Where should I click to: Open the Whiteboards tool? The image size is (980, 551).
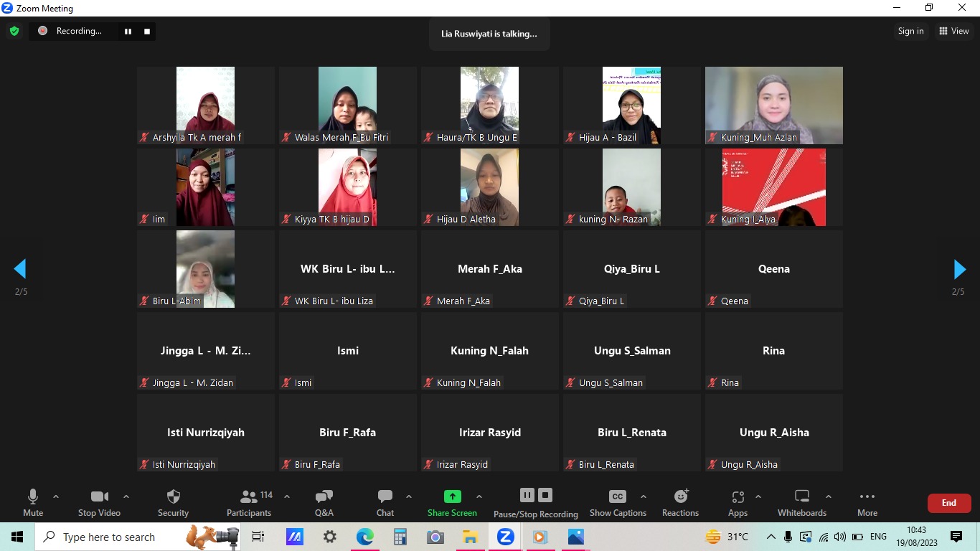(x=802, y=502)
